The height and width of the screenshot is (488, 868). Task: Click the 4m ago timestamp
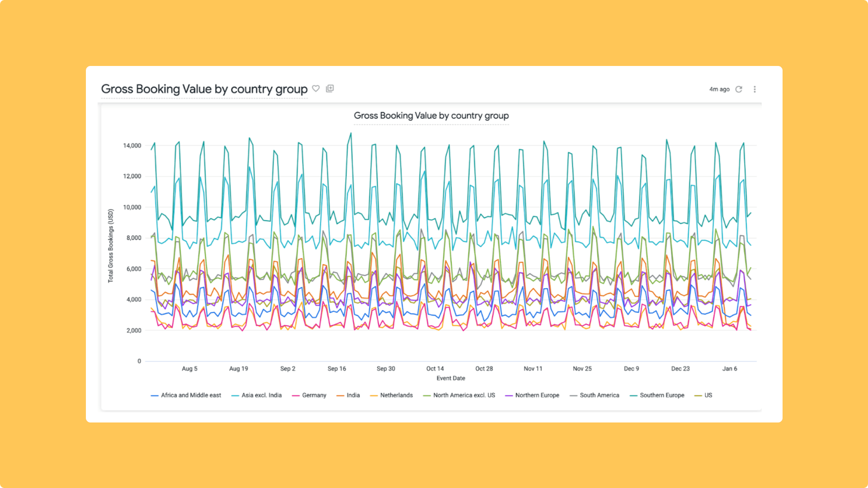click(719, 89)
